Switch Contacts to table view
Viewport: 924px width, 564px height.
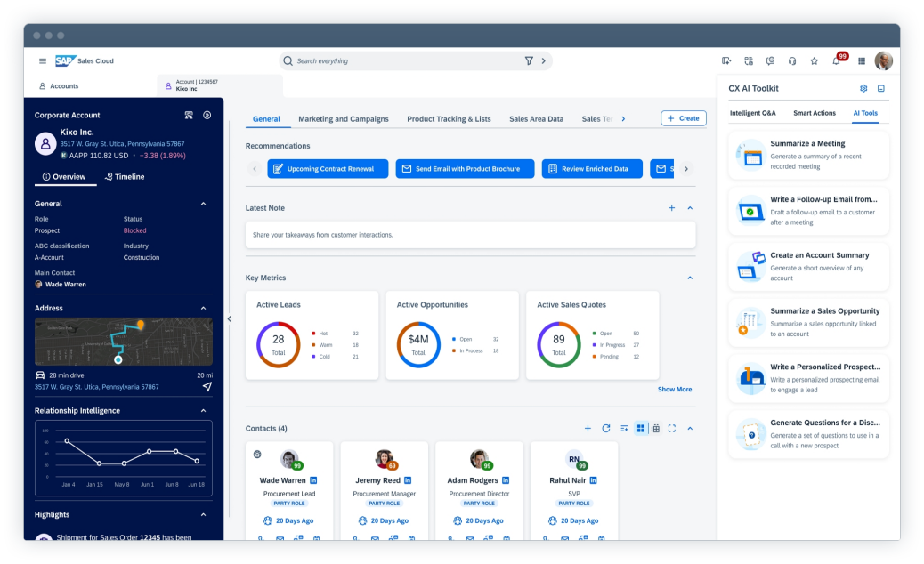click(x=656, y=429)
